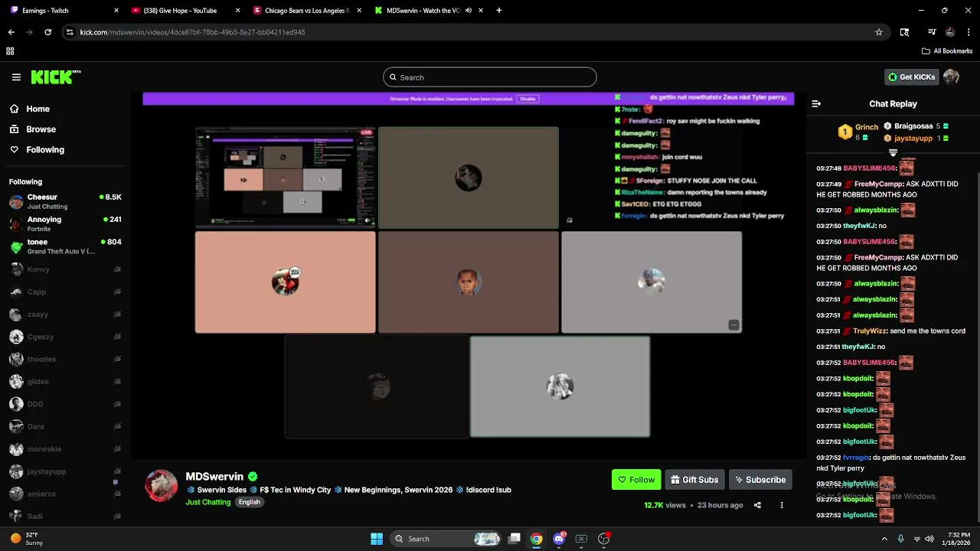
Task: Click the MDSwervin channel avatar
Action: pyautogui.click(x=161, y=486)
